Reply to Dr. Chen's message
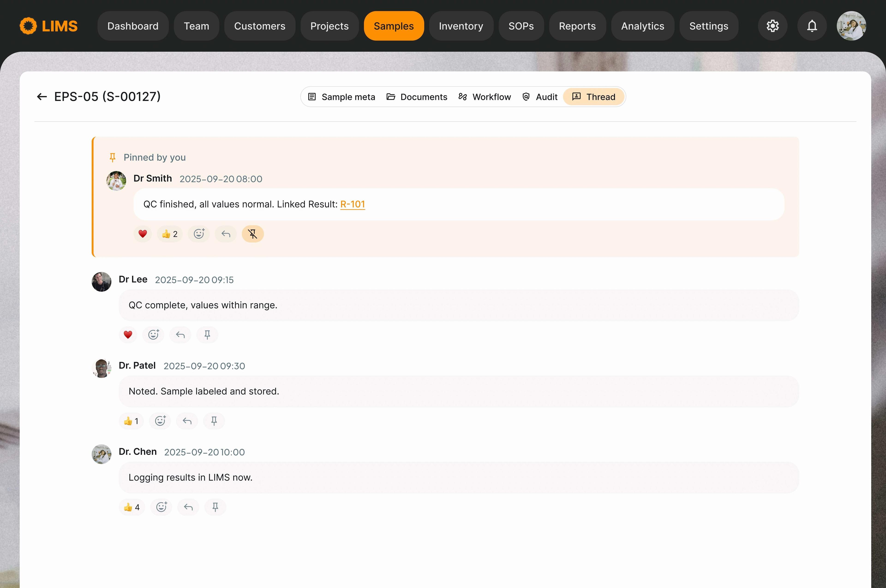 pos(188,507)
